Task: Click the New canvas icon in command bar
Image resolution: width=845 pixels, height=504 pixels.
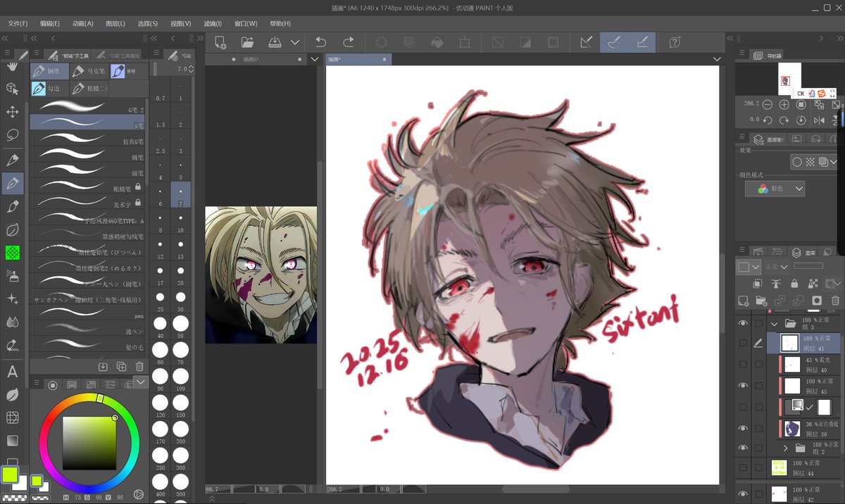Action: [220, 42]
